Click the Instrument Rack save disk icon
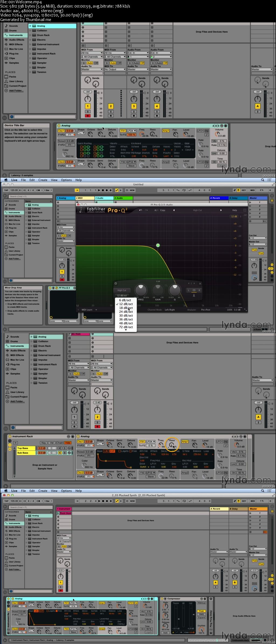This screenshot has width=276, height=644. [x=73, y=436]
